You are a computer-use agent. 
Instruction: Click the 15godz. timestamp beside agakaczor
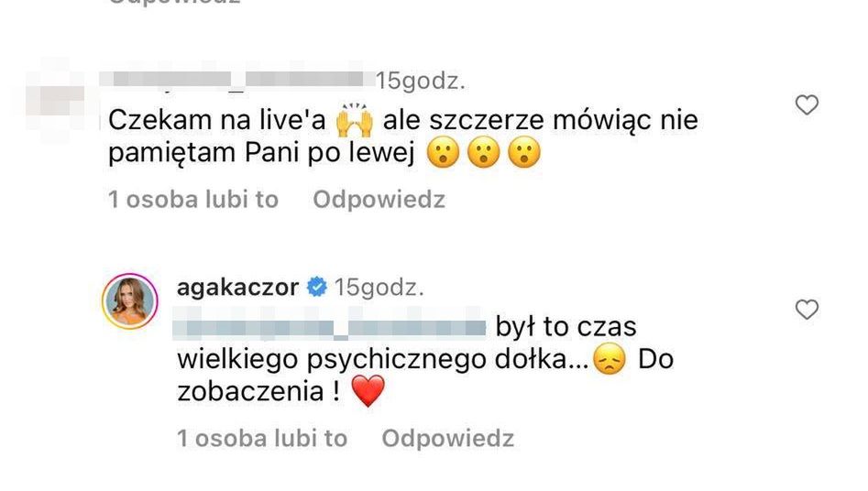pyautogui.click(x=379, y=288)
